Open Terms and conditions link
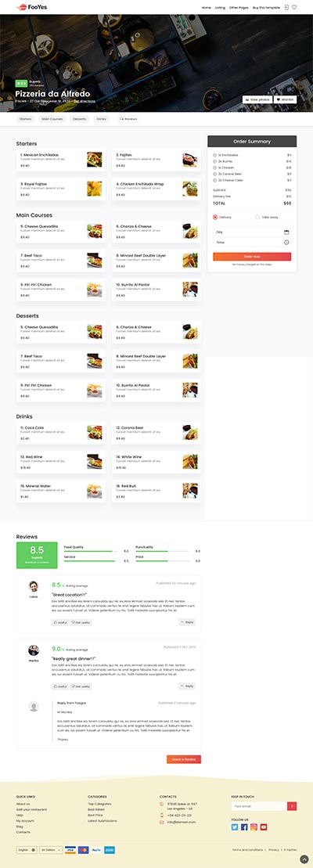 pyautogui.click(x=246, y=850)
